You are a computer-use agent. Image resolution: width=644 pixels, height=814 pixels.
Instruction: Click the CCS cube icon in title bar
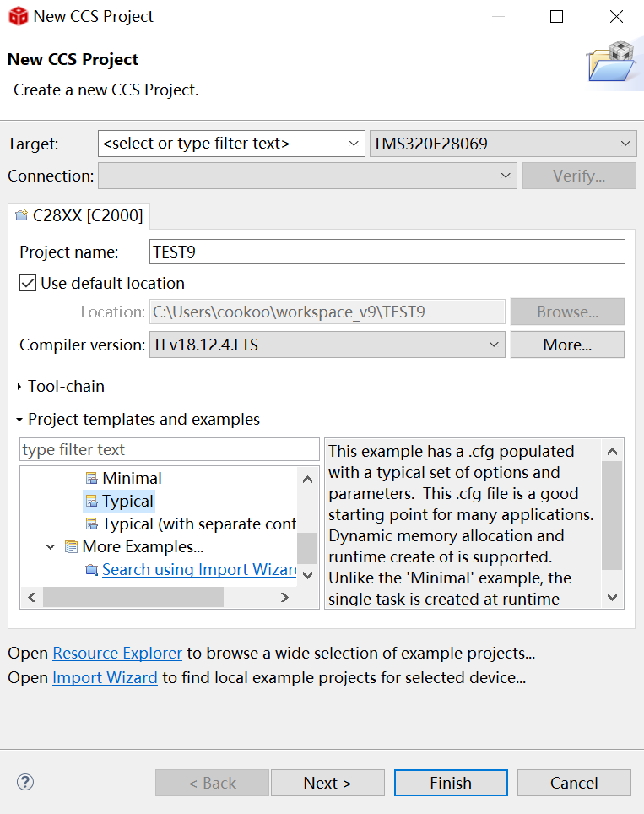pyautogui.click(x=18, y=17)
